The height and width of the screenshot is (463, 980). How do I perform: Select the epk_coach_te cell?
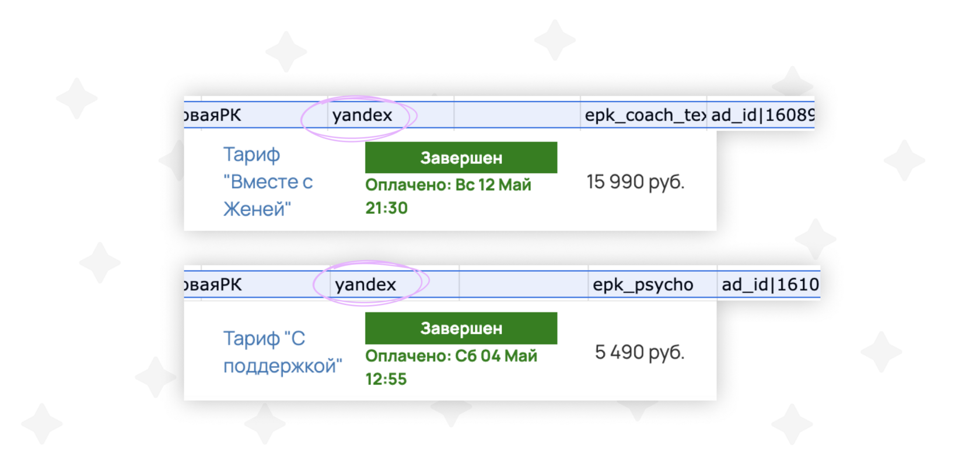(644, 115)
